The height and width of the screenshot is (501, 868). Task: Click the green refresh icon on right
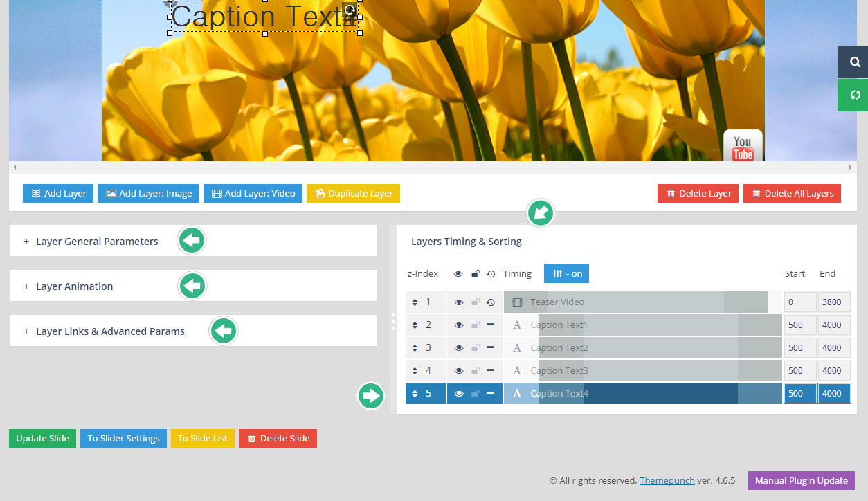click(855, 95)
